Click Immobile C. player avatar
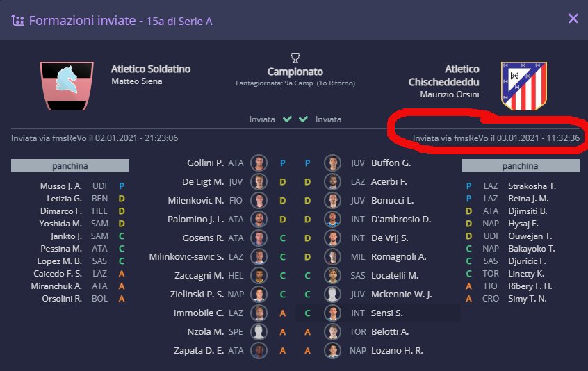 (x=259, y=313)
